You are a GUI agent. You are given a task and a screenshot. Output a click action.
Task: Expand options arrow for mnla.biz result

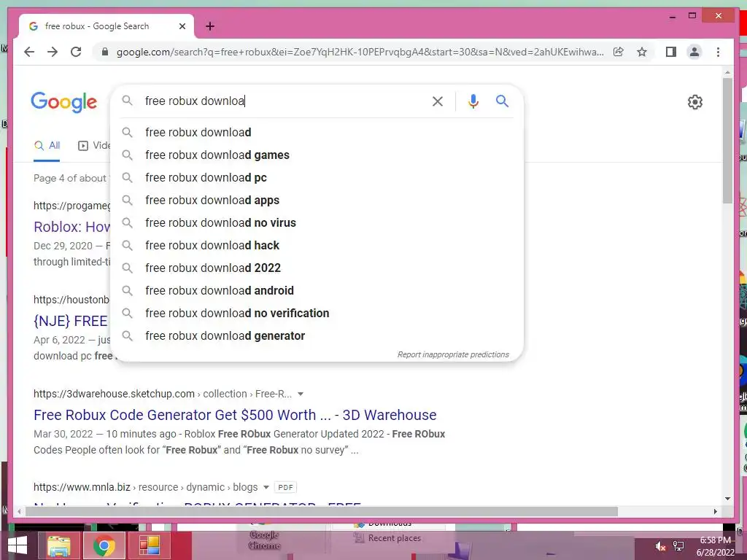[x=266, y=487]
